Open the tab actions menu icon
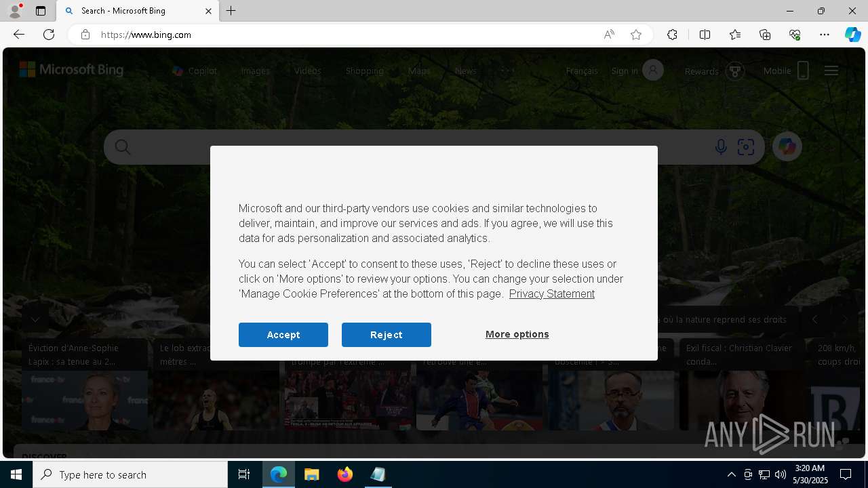The image size is (868, 488). 41,11
